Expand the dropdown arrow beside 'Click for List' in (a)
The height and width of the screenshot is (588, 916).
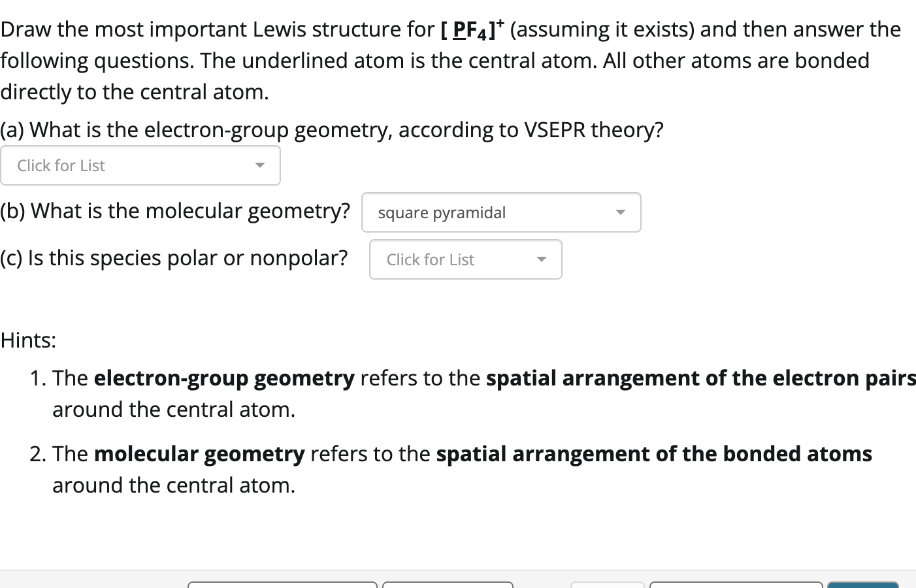point(260,165)
